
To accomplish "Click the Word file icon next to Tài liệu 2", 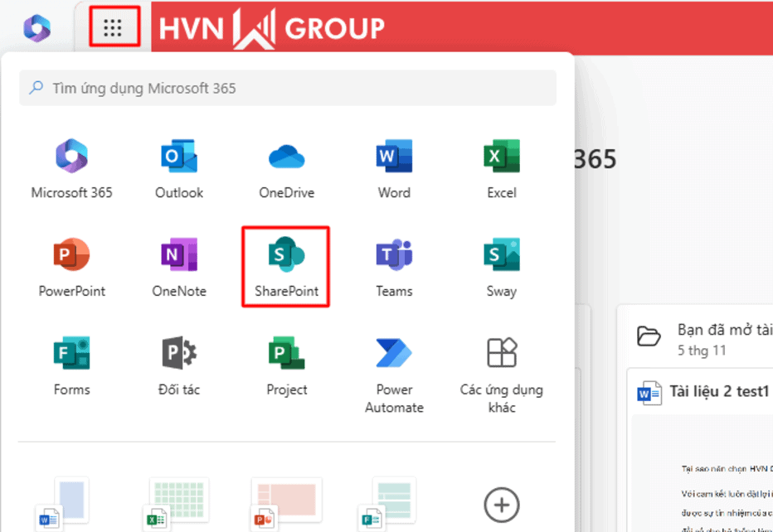I will click(649, 393).
